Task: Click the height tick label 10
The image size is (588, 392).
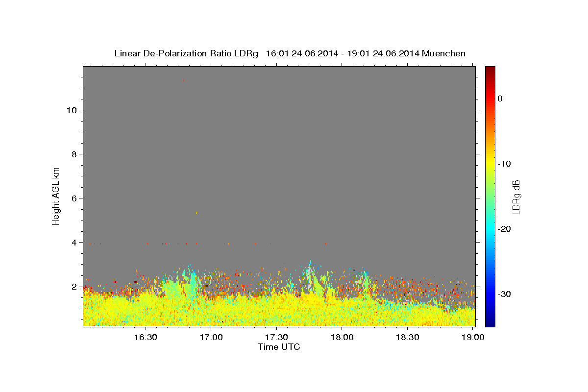Action: click(x=72, y=110)
